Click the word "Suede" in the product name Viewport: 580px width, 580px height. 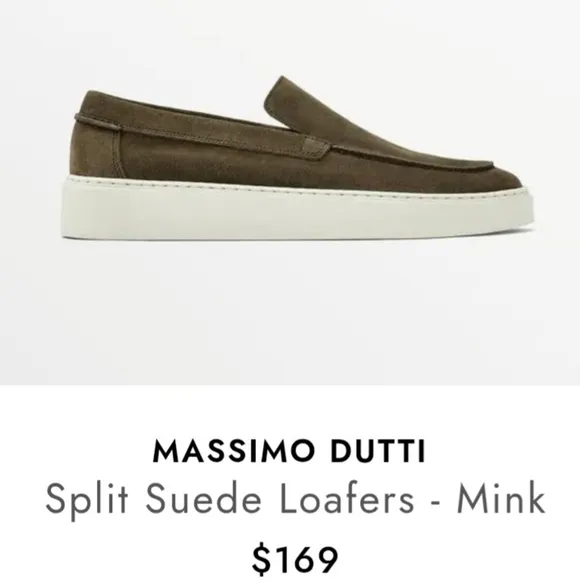[x=203, y=498]
